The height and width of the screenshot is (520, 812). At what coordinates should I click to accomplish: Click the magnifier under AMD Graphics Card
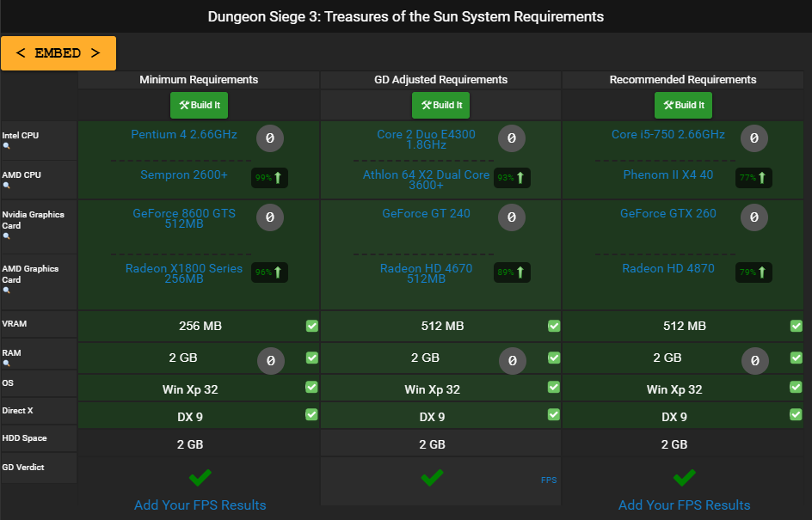(x=7, y=291)
